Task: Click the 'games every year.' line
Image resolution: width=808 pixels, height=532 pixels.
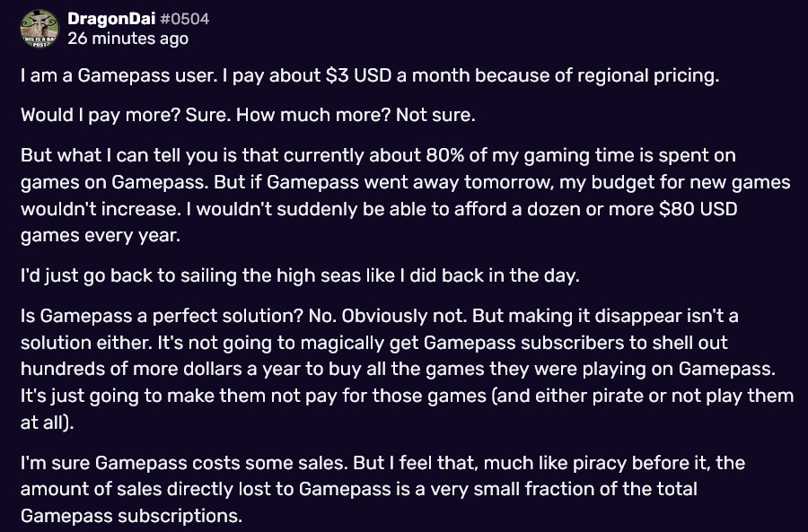Action: (101, 235)
